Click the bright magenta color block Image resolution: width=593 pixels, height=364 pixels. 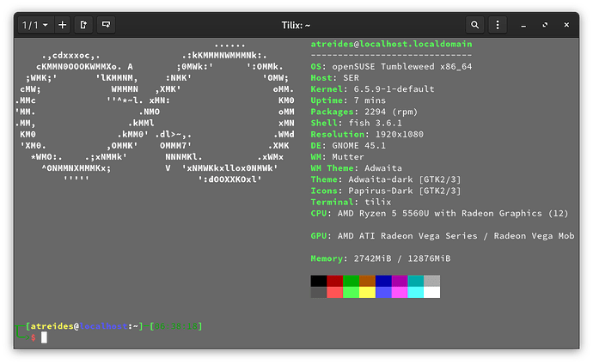(x=400, y=292)
